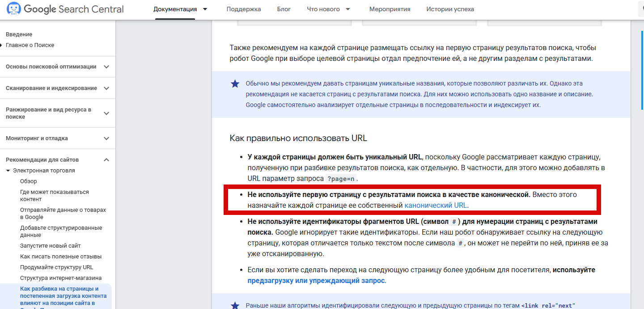Follow the предзагрузку или упреждающий запрос link
The width and height of the screenshot is (644, 309).
316,281
